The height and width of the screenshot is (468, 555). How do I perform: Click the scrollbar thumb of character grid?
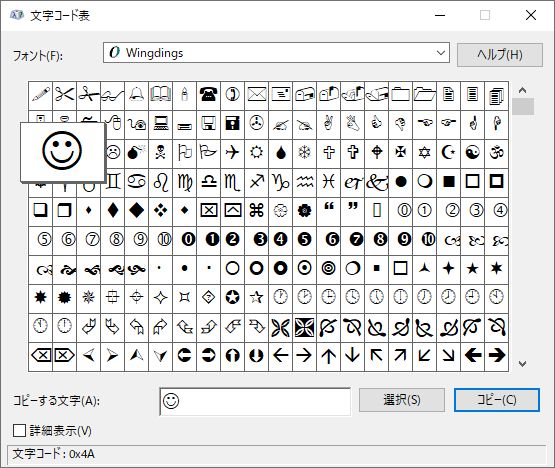(522, 106)
